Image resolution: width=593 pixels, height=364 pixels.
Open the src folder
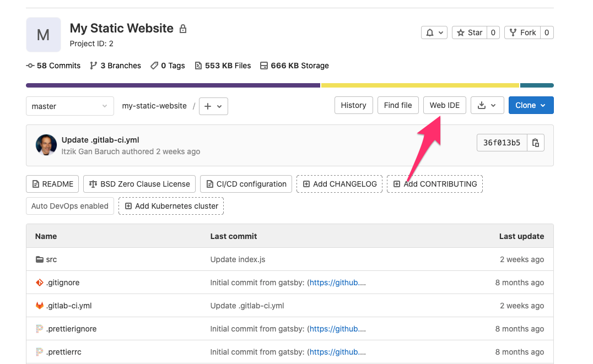(51, 259)
